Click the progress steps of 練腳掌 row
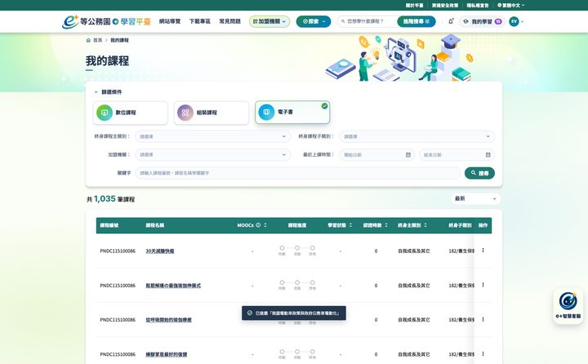Image resolution: width=588 pixels, height=364 pixels. pos(297,354)
